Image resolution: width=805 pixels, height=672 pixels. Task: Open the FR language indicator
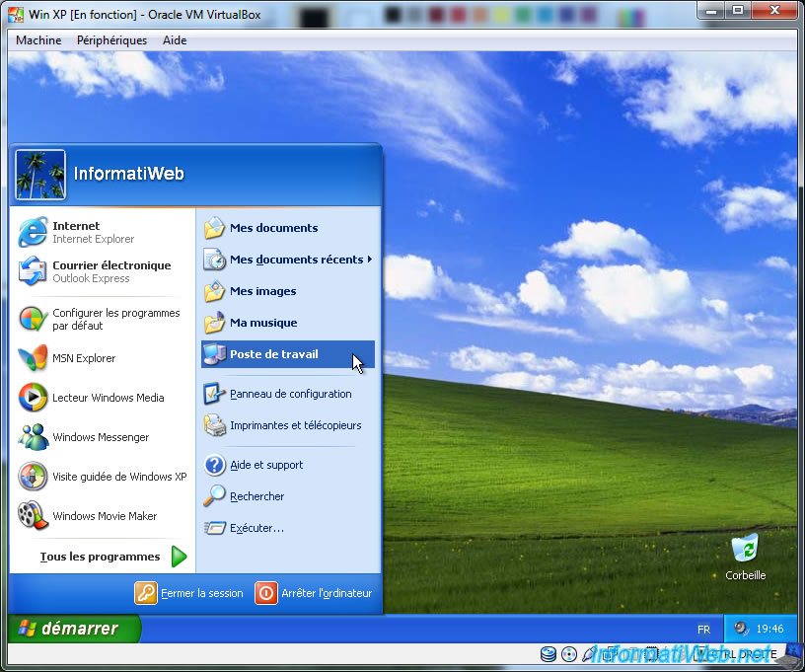[x=703, y=630]
